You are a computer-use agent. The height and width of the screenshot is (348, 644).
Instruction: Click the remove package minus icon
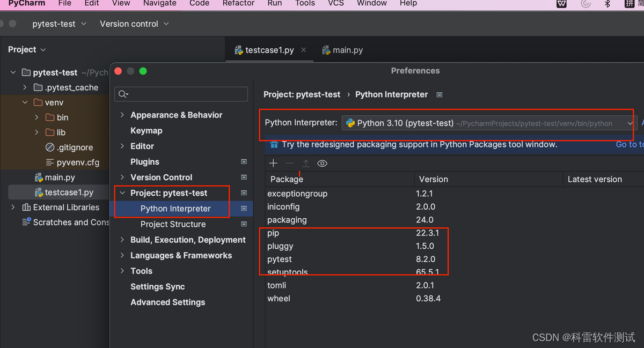coord(290,163)
